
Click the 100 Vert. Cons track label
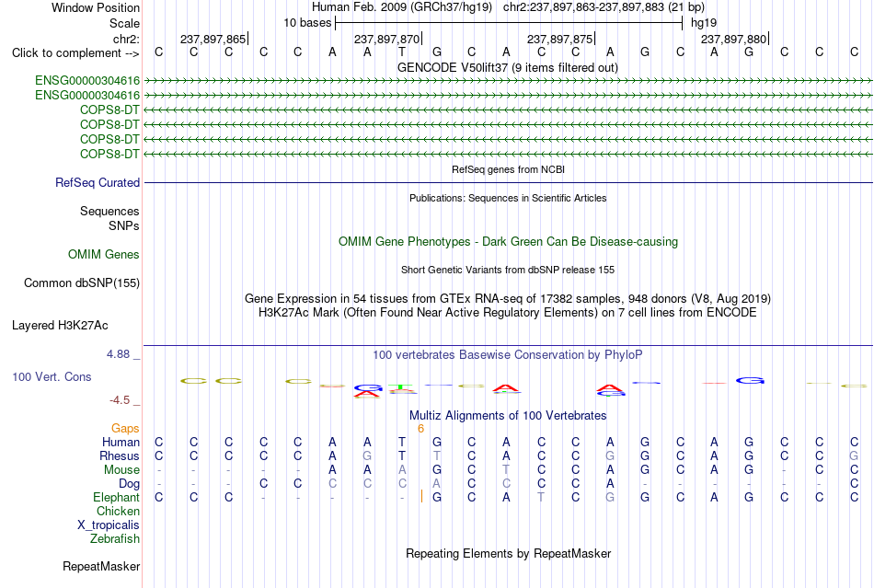[52, 377]
